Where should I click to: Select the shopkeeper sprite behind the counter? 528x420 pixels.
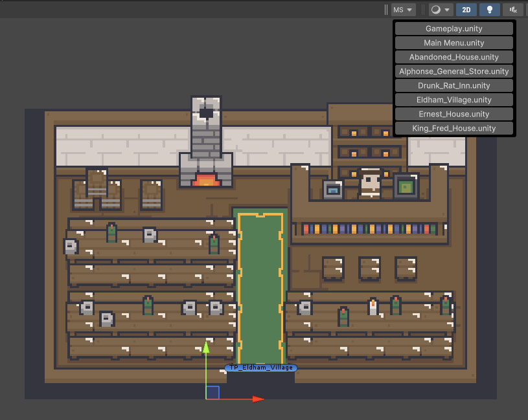click(x=369, y=183)
